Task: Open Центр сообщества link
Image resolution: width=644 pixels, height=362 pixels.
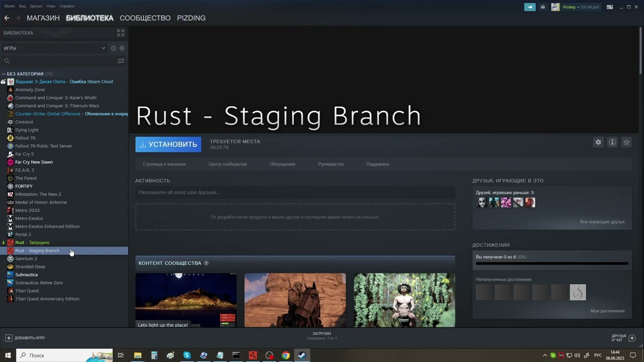Action: coord(227,164)
